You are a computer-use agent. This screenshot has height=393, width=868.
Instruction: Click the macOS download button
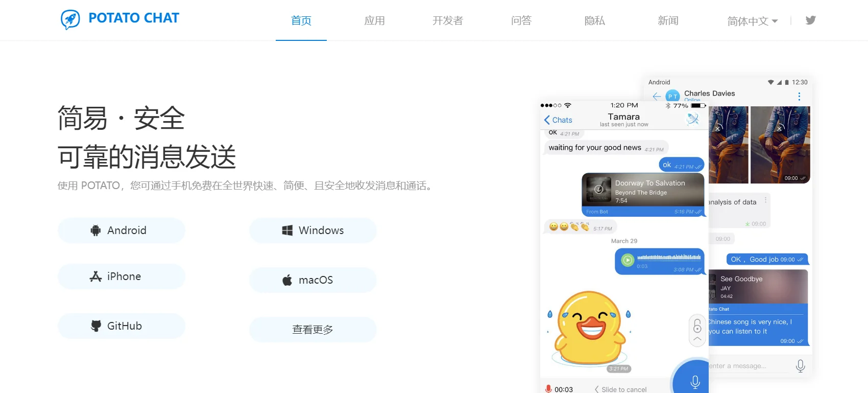[x=313, y=280]
